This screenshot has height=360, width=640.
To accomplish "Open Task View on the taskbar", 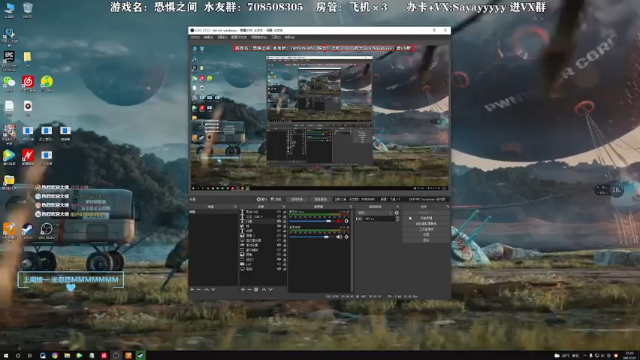I will coord(30,356).
